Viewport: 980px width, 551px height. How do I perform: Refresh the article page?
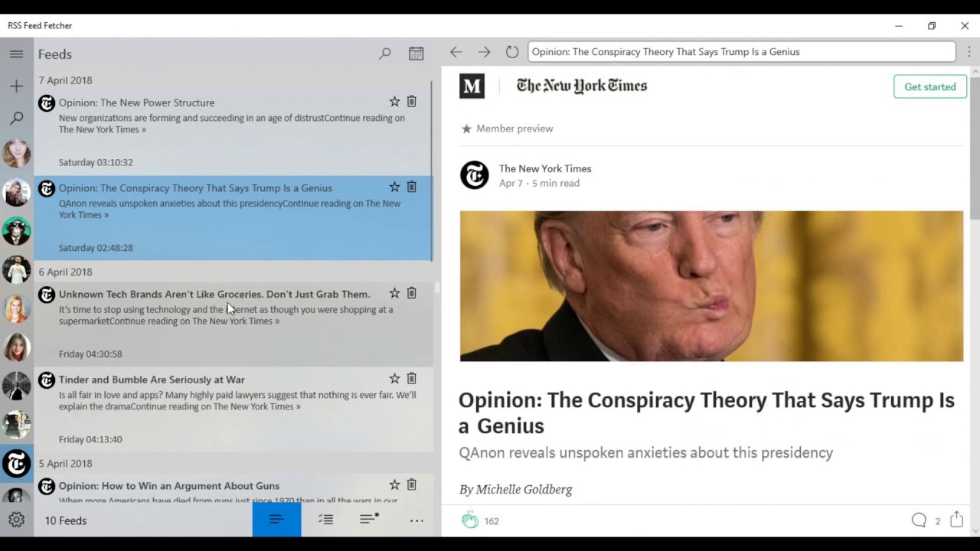pos(512,52)
